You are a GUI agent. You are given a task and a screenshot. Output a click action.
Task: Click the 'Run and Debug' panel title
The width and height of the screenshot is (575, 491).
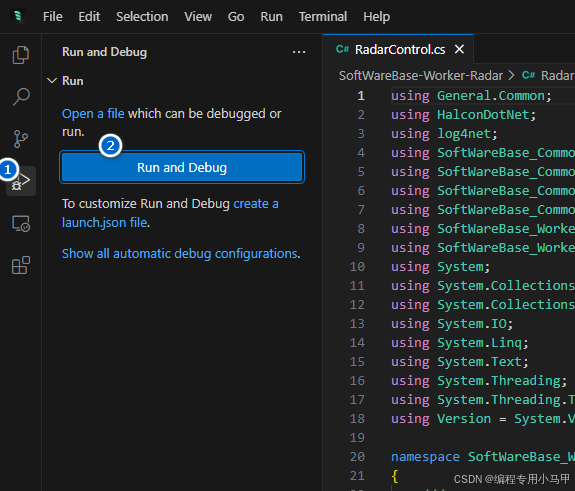105,52
